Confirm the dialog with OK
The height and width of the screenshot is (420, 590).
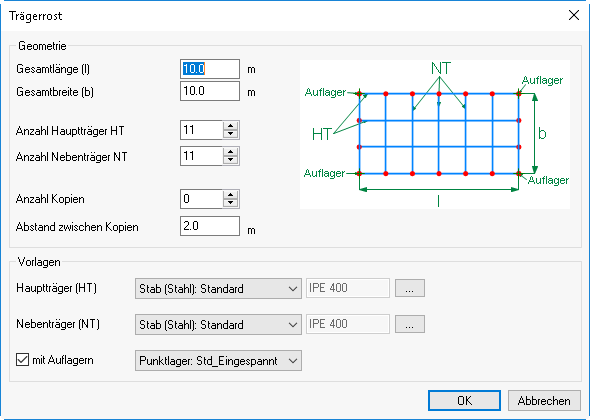464,400
